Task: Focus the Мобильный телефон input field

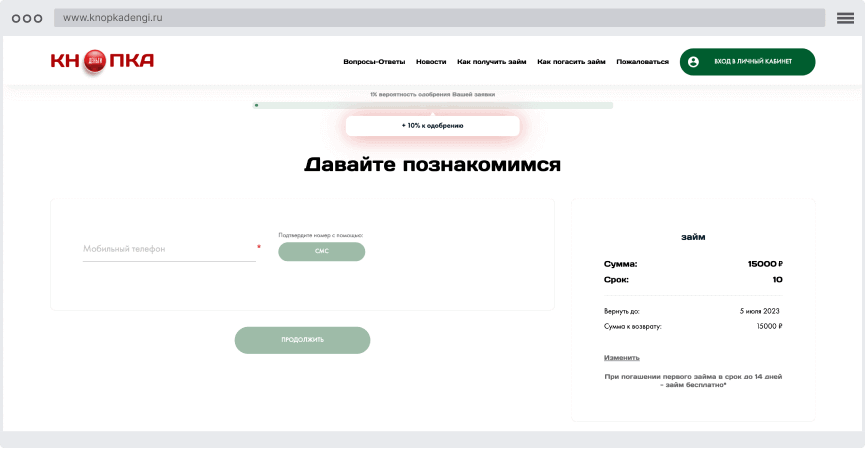Action: 169,249
